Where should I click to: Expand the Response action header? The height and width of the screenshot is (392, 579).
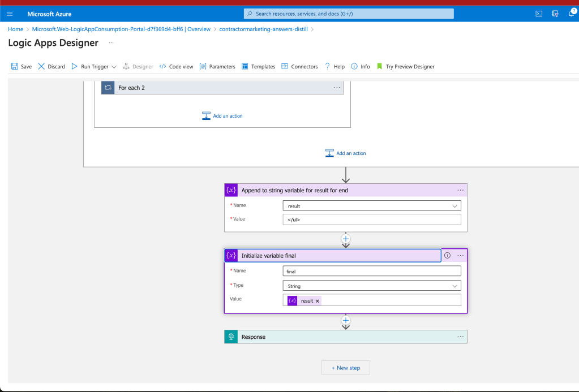(x=346, y=337)
